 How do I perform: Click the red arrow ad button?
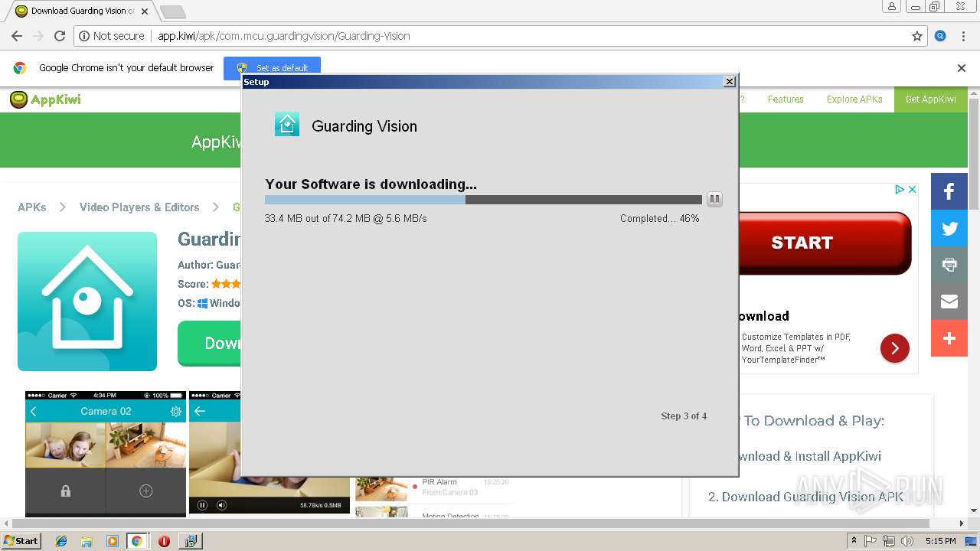(894, 348)
